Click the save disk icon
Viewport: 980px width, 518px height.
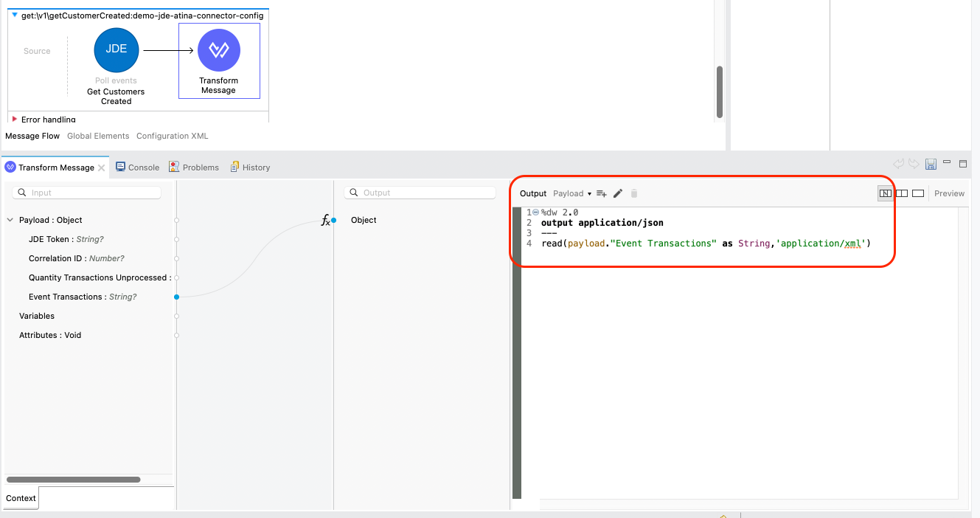(x=931, y=164)
